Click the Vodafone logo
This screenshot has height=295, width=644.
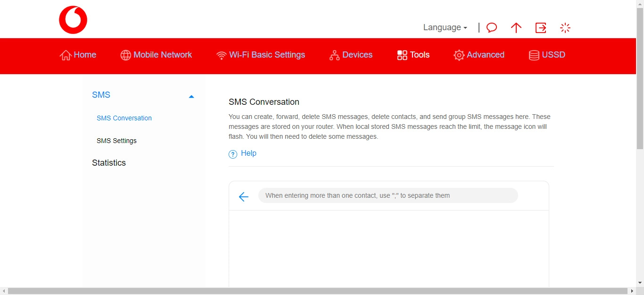(x=73, y=19)
